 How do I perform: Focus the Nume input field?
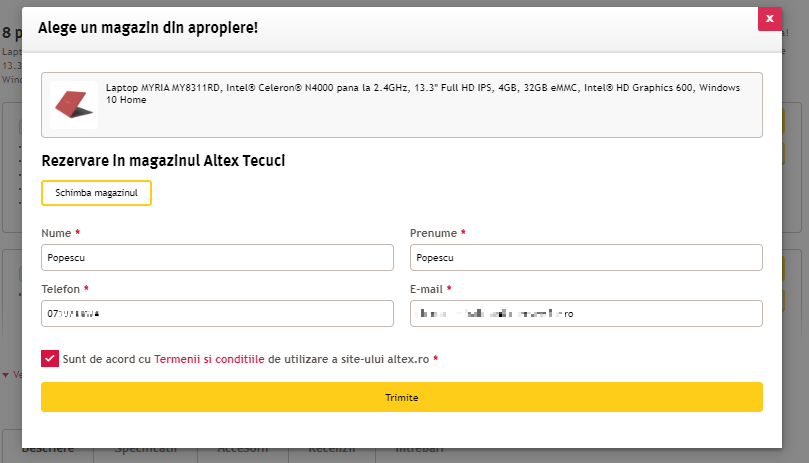pyautogui.click(x=217, y=258)
